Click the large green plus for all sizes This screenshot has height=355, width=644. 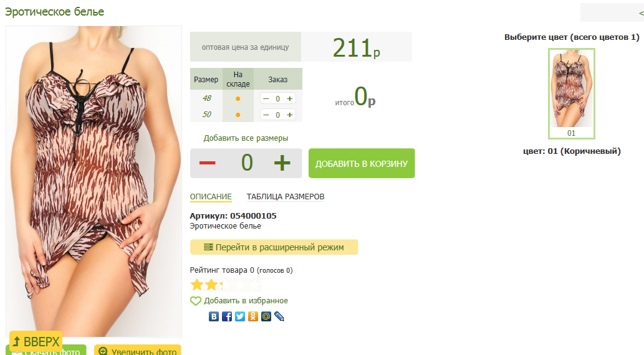pyautogui.click(x=282, y=163)
